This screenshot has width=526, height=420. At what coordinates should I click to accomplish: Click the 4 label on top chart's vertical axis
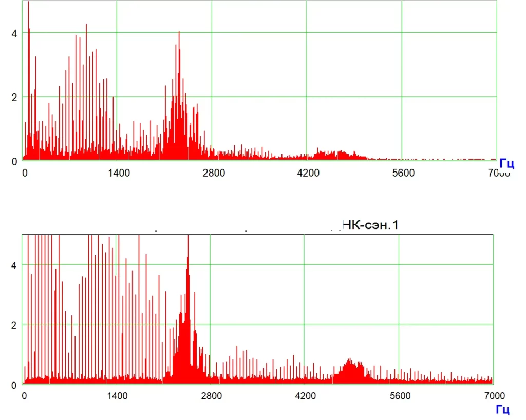14,33
